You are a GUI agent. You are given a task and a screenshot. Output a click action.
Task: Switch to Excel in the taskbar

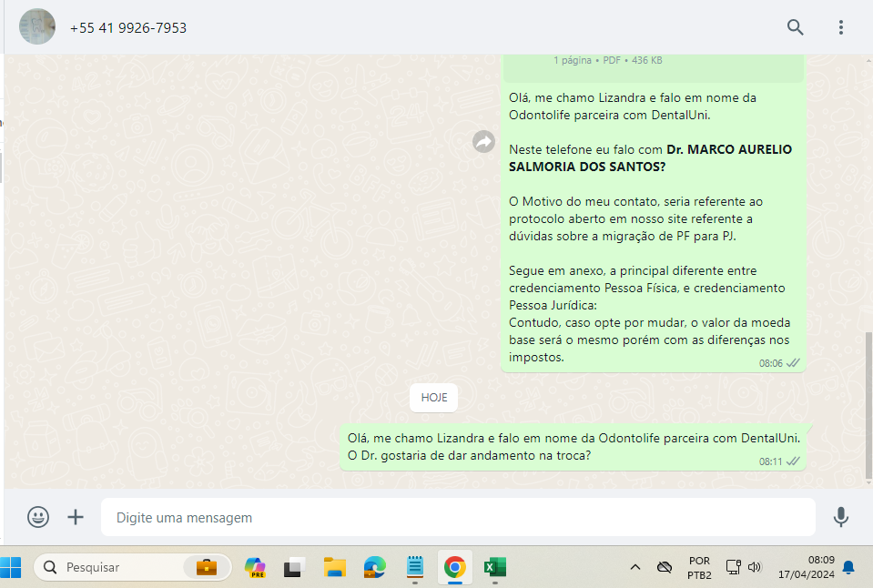coord(494,568)
